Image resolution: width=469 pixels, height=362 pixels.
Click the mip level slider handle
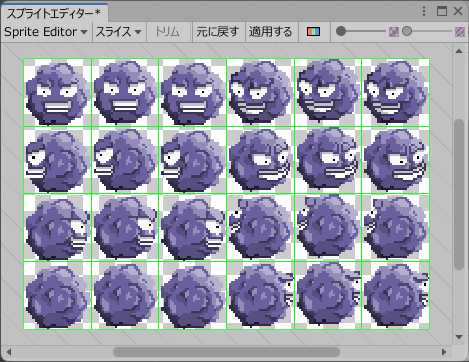click(x=407, y=31)
